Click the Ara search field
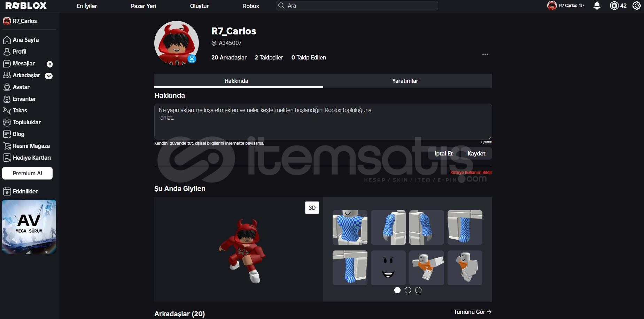 coord(357,6)
